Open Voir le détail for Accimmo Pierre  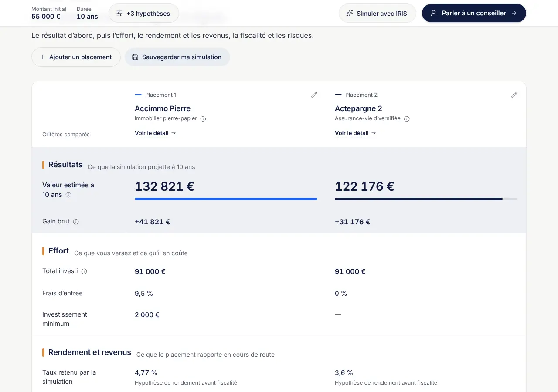pos(155,133)
